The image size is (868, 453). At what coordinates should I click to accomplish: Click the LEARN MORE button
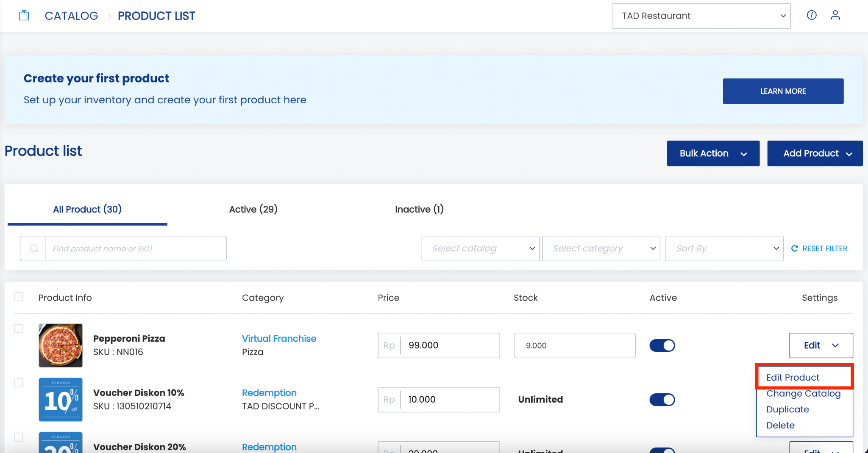pyautogui.click(x=783, y=91)
